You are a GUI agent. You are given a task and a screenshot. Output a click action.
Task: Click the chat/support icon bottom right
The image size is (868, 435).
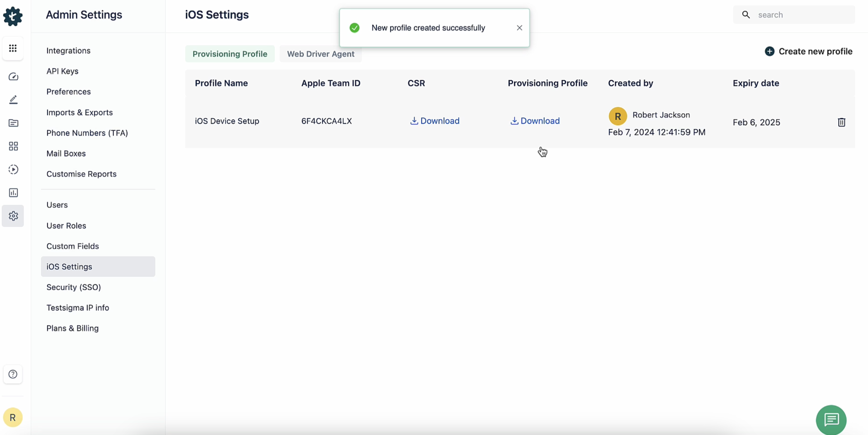[x=831, y=419]
